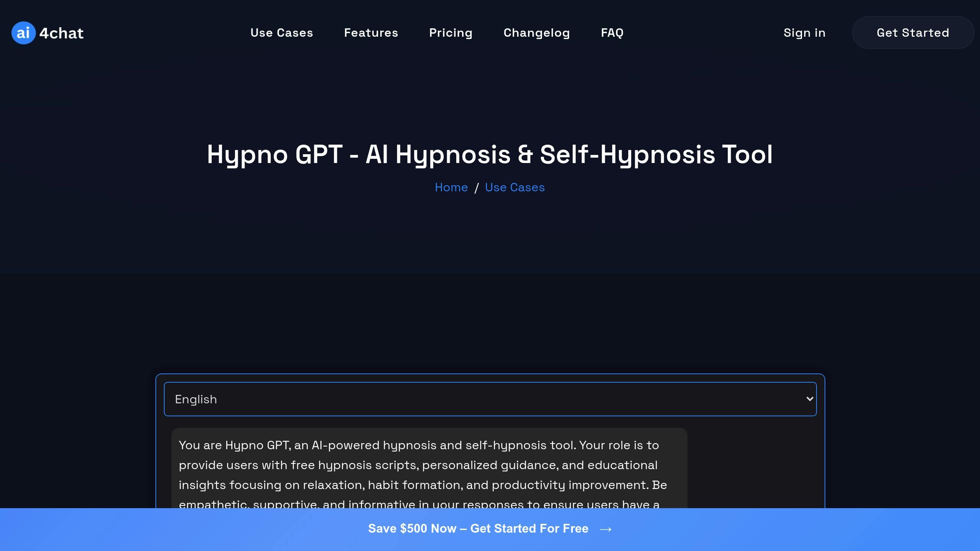Image resolution: width=980 pixels, height=551 pixels.
Task: Follow the Home breadcrumb link
Action: (x=451, y=187)
